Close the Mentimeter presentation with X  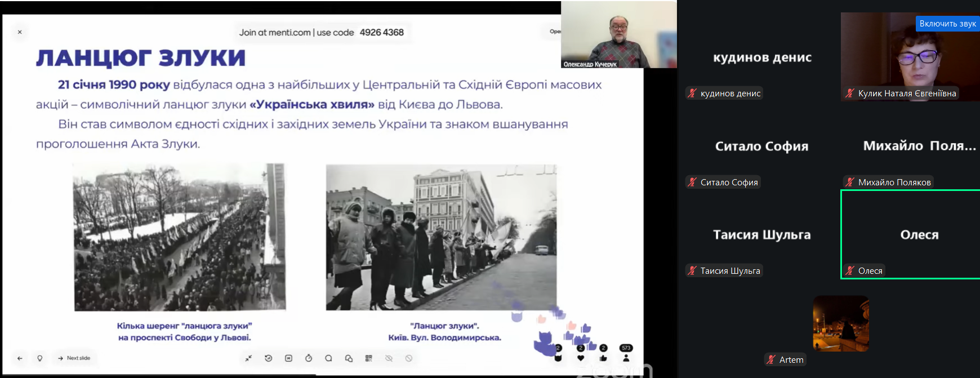tap(20, 32)
